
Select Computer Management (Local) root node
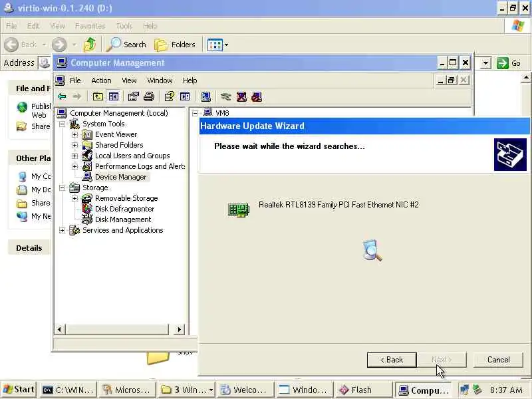pyautogui.click(x=119, y=113)
